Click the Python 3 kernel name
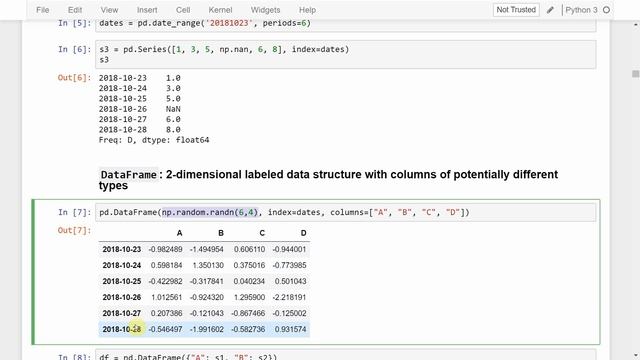This screenshot has height=360, width=640. click(x=581, y=10)
